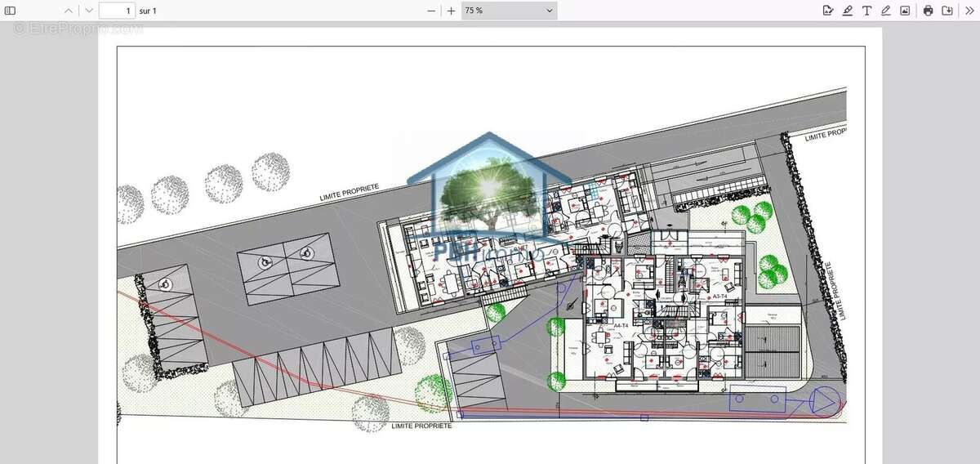Expand the additional tools menu
The width and height of the screenshot is (980, 464).
(x=969, y=11)
